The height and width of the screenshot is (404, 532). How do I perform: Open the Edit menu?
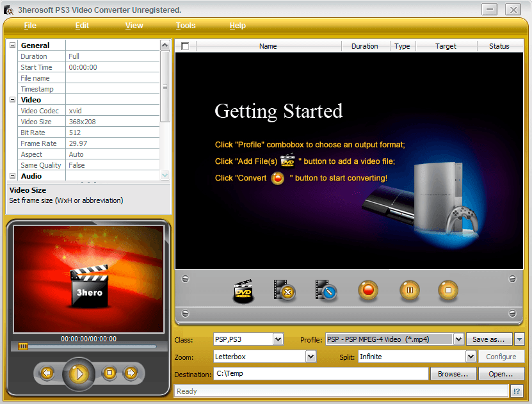point(82,26)
